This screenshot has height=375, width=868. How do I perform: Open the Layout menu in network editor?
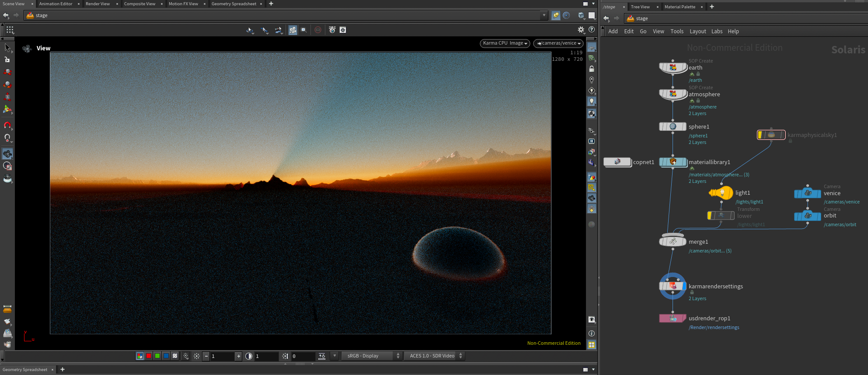(x=697, y=32)
